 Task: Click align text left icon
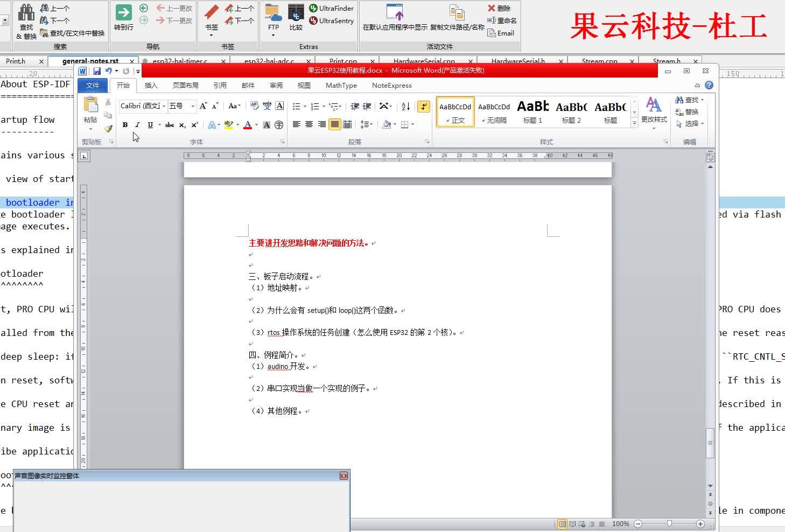pyautogui.click(x=296, y=124)
